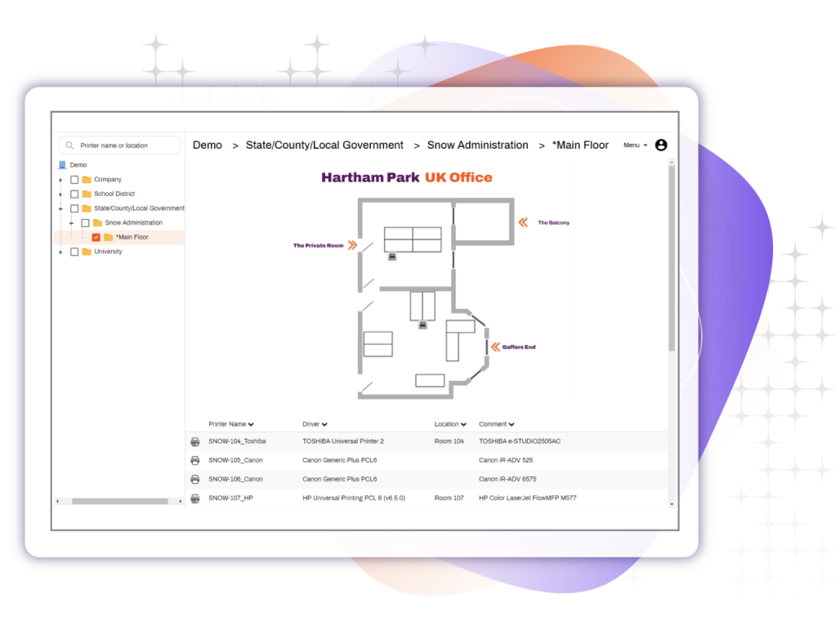The image size is (840, 631).
Task: Click the horizontal scrollbar in the tree panel
Action: coord(119,501)
